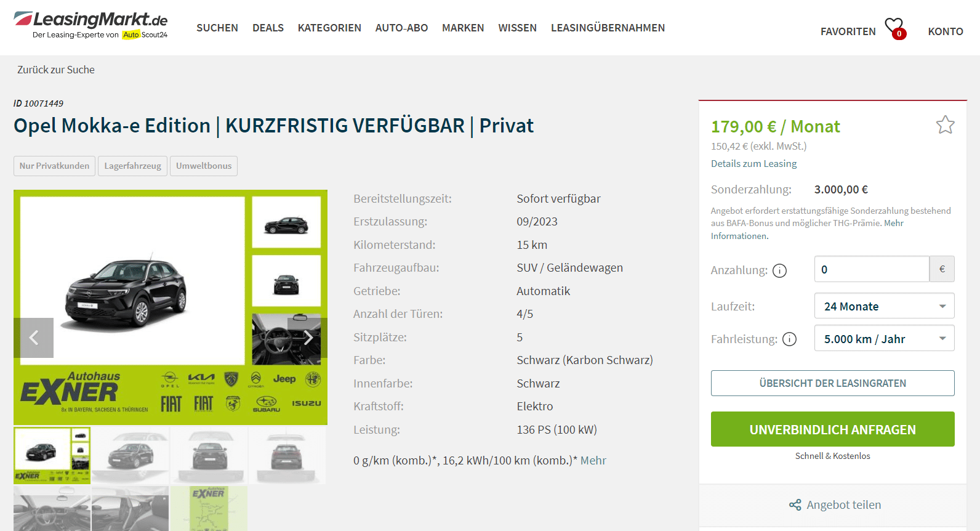Viewport: 980px width, 531px height.
Task: Select the rear view car thumbnail
Action: pyautogui.click(x=287, y=455)
